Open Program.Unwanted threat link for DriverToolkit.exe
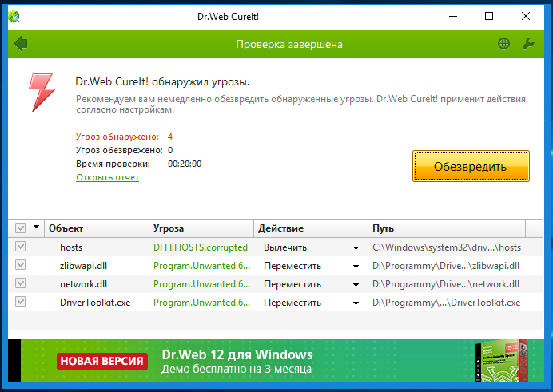The image size is (553, 392). click(201, 303)
